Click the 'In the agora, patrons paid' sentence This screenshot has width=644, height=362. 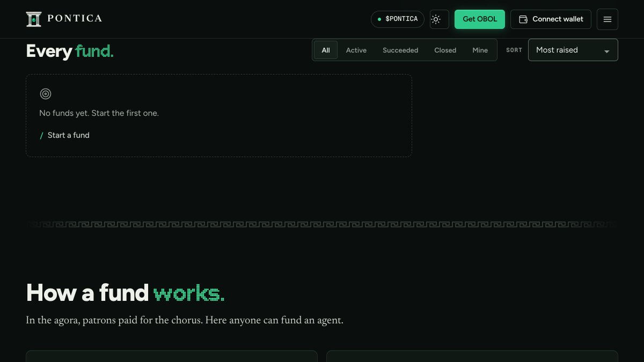point(185,320)
